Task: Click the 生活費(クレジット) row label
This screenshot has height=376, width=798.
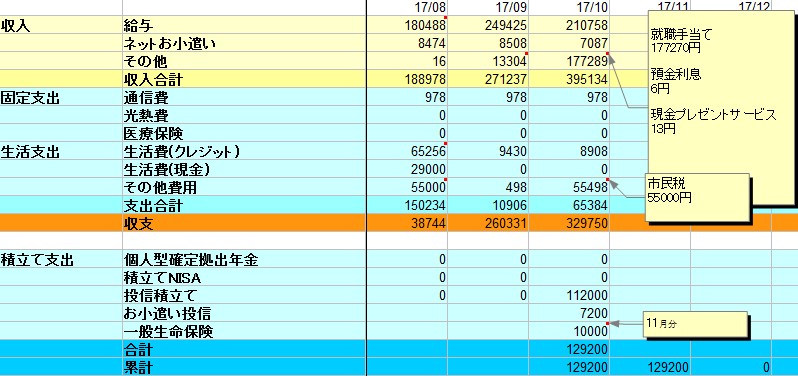Action: click(244, 151)
